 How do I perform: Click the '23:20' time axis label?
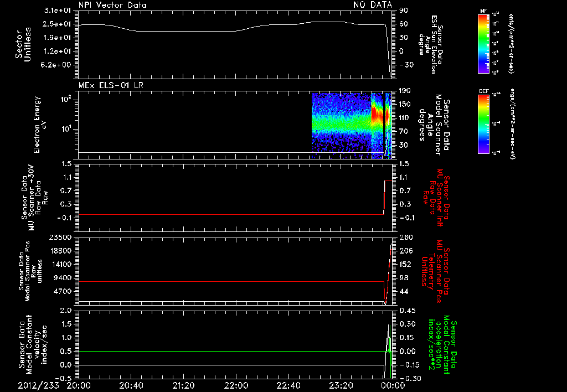(341, 385)
